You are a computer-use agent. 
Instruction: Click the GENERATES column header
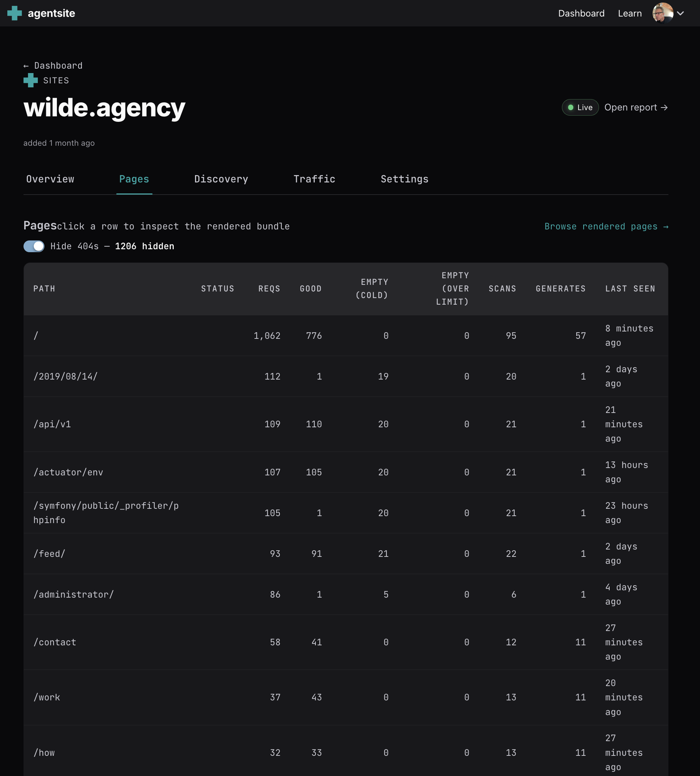point(561,289)
